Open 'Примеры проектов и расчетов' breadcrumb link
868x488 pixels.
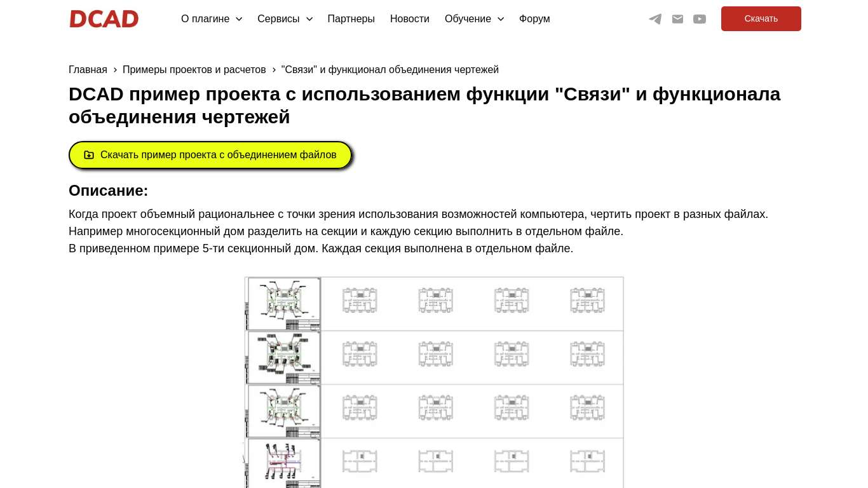[x=194, y=70]
